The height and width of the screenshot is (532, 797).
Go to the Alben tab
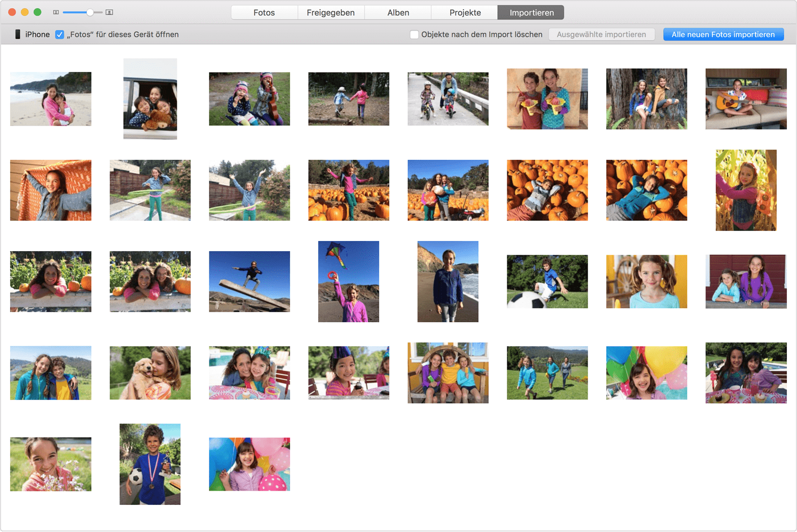tap(398, 13)
